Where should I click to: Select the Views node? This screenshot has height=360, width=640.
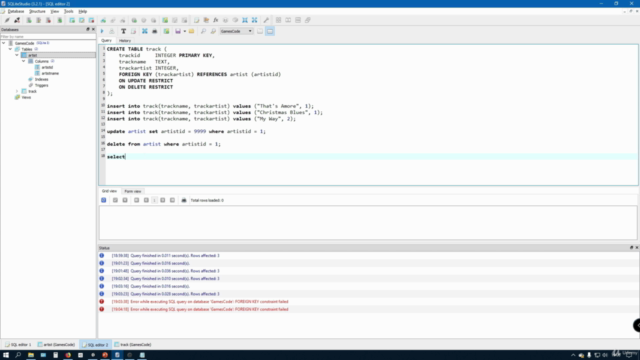(x=26, y=98)
